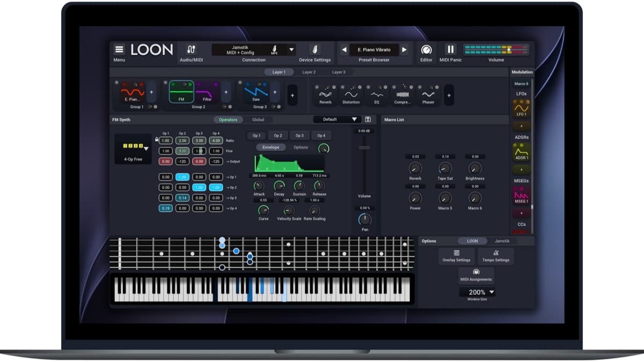
Task: Select the Phaser effect module
Action: 428,94
